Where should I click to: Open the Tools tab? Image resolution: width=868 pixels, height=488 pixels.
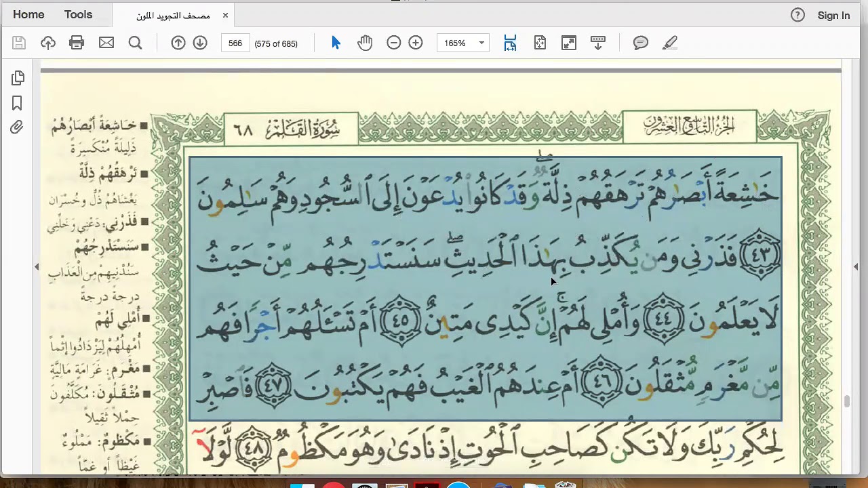(x=78, y=14)
